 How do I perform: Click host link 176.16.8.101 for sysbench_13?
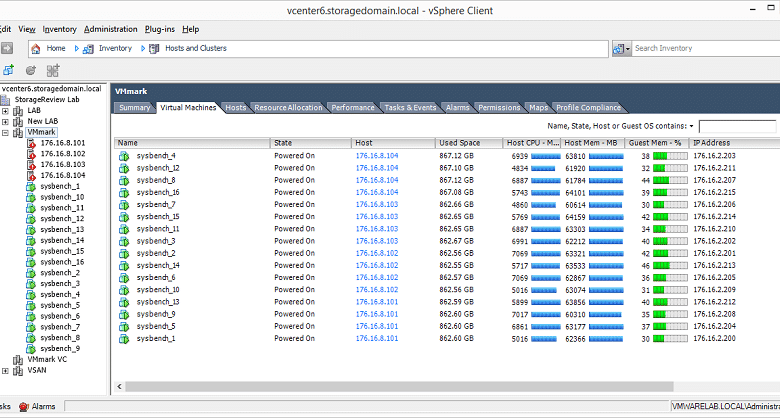[x=377, y=302]
